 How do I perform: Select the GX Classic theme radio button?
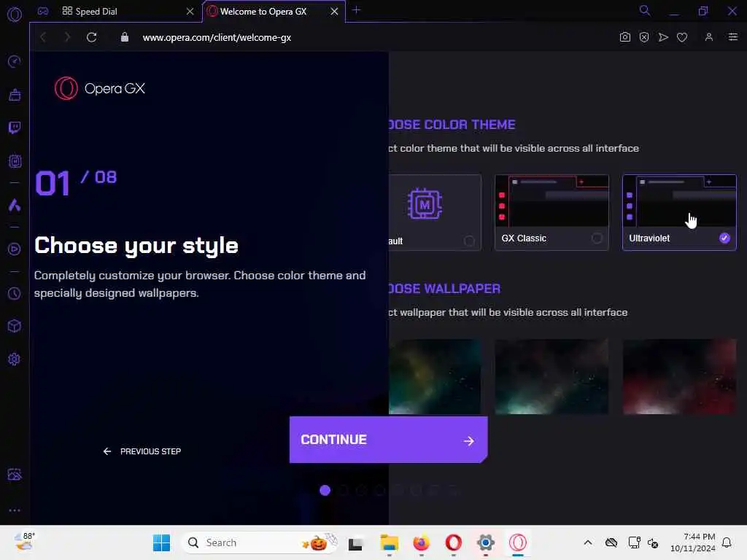point(597,238)
